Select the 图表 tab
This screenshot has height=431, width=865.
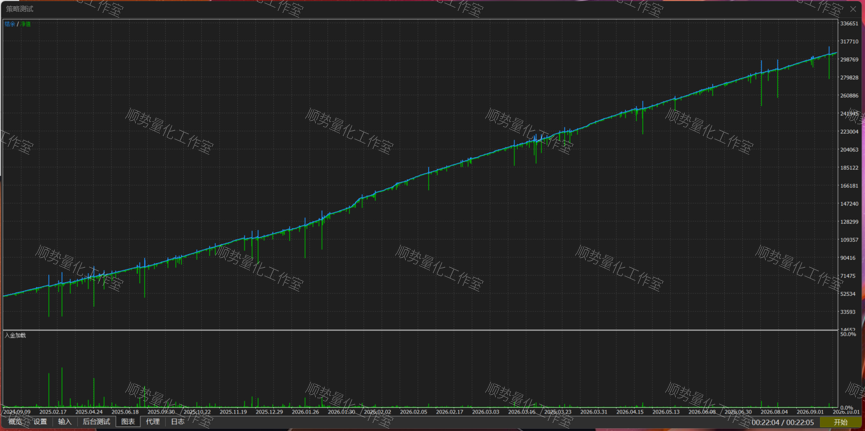click(x=128, y=422)
